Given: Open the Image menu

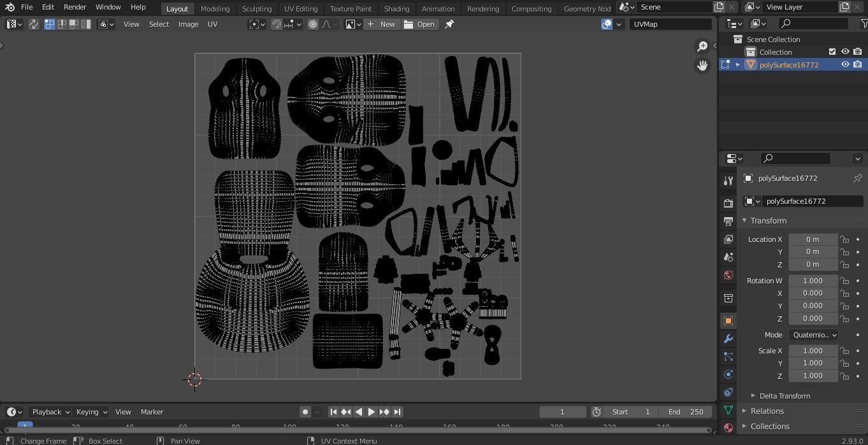Looking at the screenshot, I should (x=188, y=24).
